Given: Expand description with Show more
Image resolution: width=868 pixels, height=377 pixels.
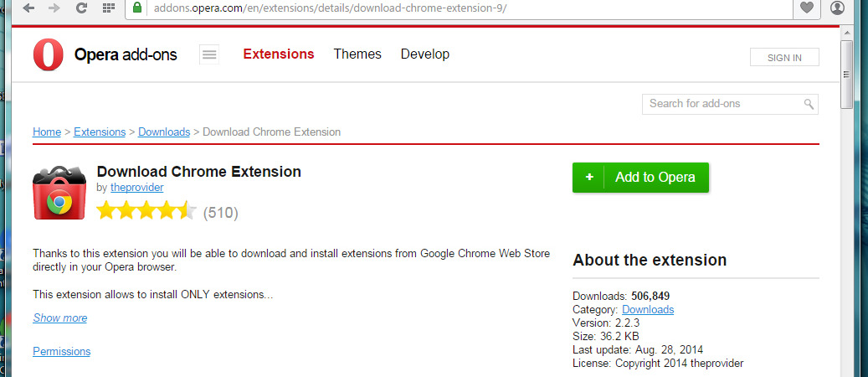Looking at the screenshot, I should point(59,318).
